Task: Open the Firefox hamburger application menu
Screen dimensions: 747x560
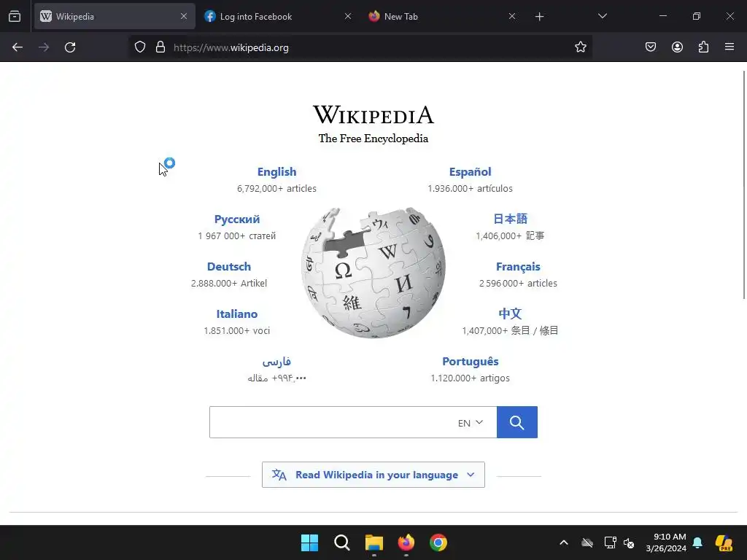Action: [729, 47]
